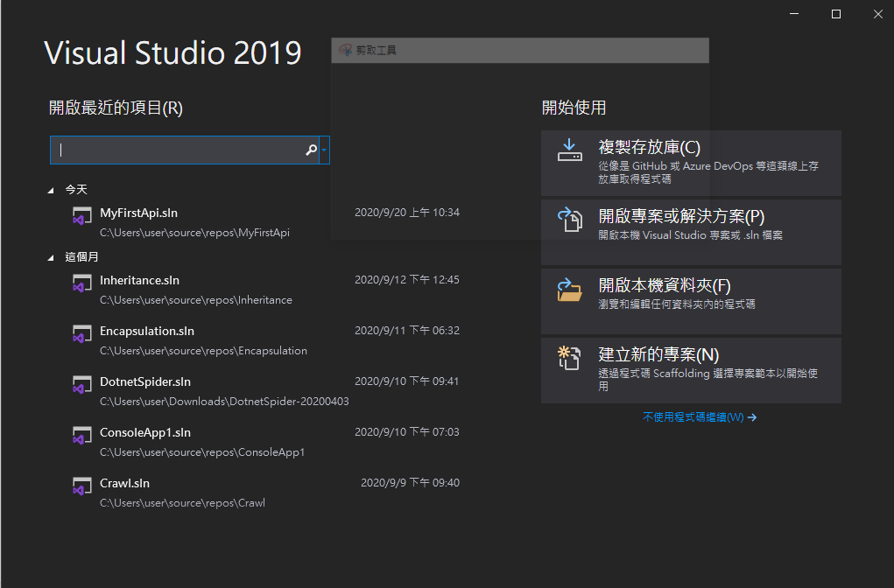The width and height of the screenshot is (894, 588).
Task: Click the date 2020/9/12 下午 12:45
Action: [x=407, y=280]
